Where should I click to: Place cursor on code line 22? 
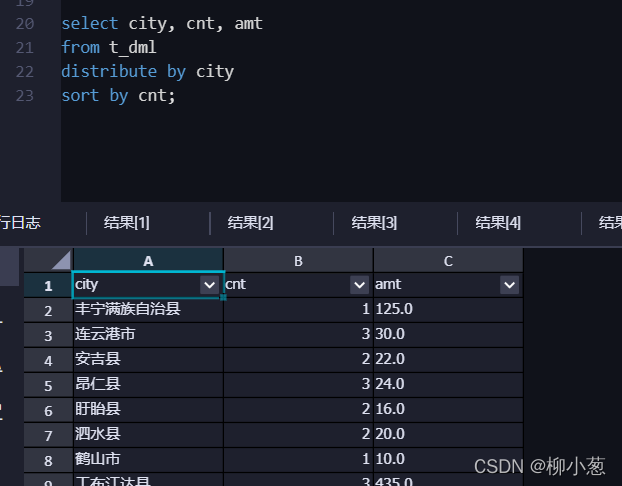pyautogui.click(x=148, y=72)
